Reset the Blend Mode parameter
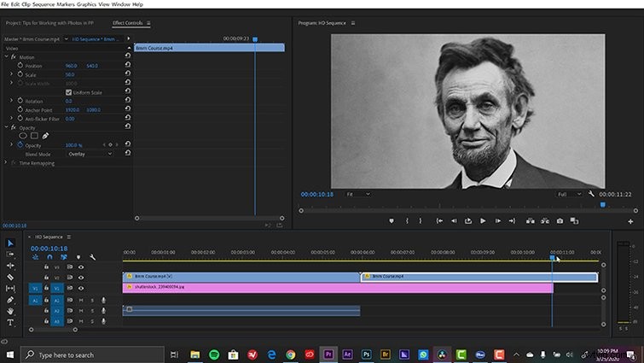The width and height of the screenshot is (644, 363). click(x=128, y=153)
